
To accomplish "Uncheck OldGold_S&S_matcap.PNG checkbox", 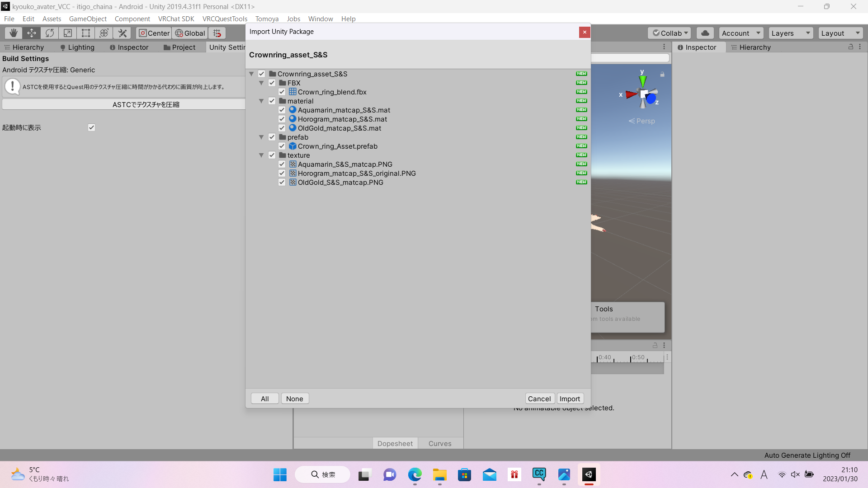I will (282, 182).
